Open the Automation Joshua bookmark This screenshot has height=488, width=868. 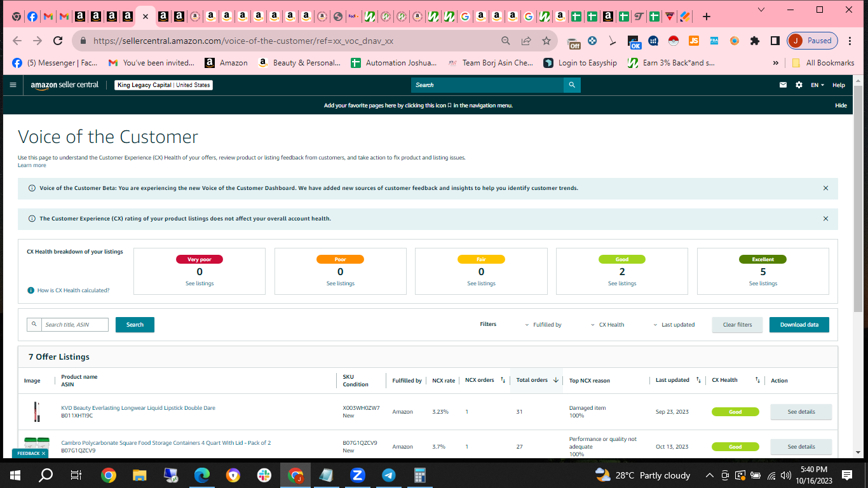[x=394, y=63]
